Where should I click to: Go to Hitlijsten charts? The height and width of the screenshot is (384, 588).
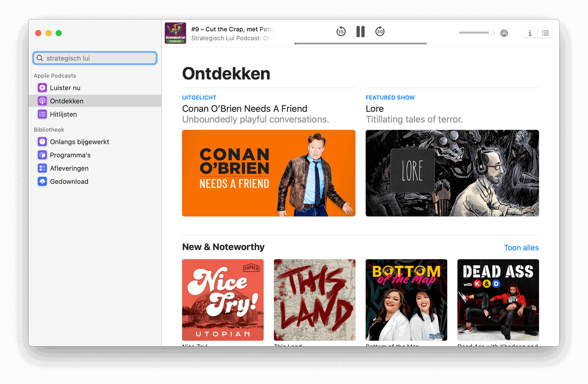(95, 114)
